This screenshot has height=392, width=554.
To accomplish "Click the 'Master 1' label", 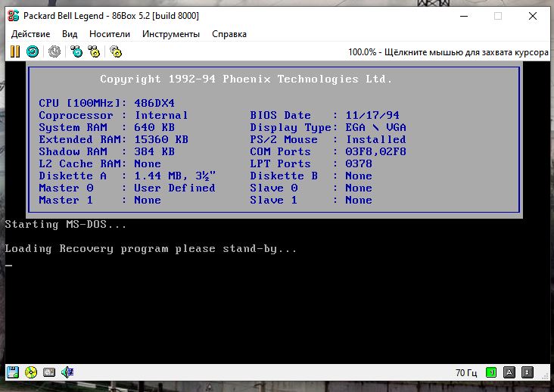I will tap(66, 200).
